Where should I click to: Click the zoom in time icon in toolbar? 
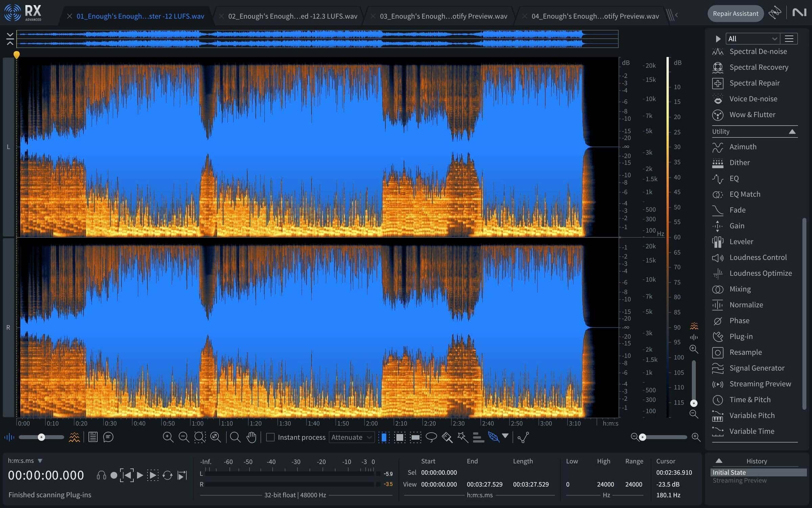[168, 437]
